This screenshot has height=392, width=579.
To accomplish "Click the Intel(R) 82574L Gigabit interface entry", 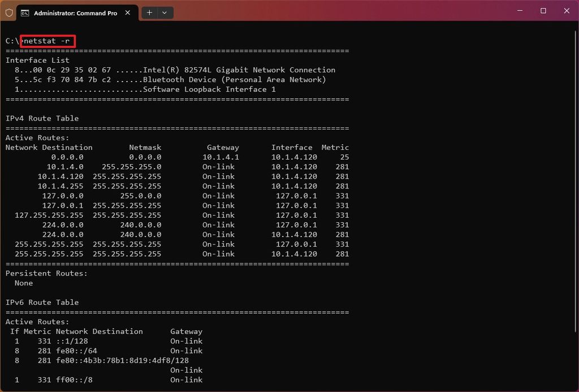I will point(170,70).
